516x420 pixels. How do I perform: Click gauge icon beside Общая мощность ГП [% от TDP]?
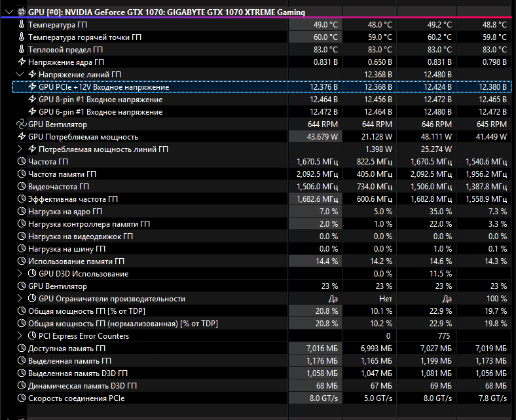click(x=22, y=311)
